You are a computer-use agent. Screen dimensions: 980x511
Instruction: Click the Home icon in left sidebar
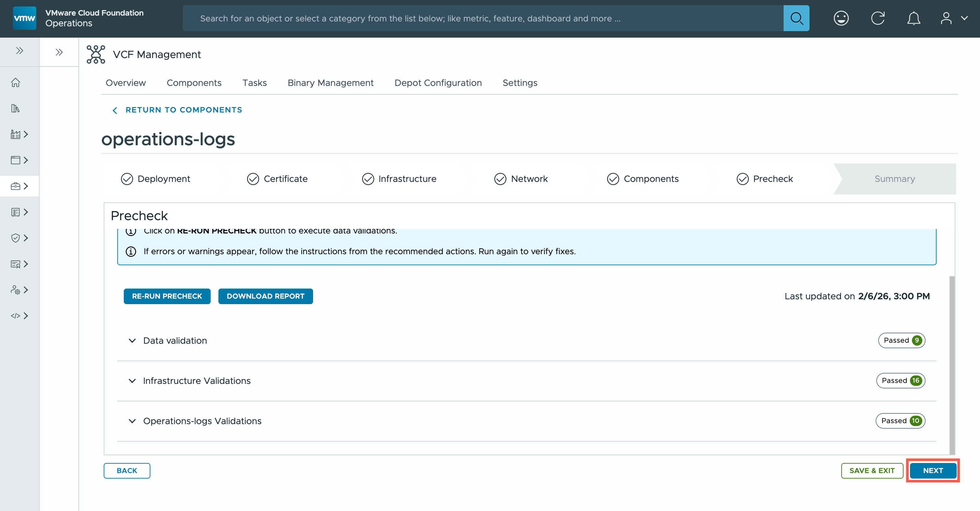click(16, 82)
